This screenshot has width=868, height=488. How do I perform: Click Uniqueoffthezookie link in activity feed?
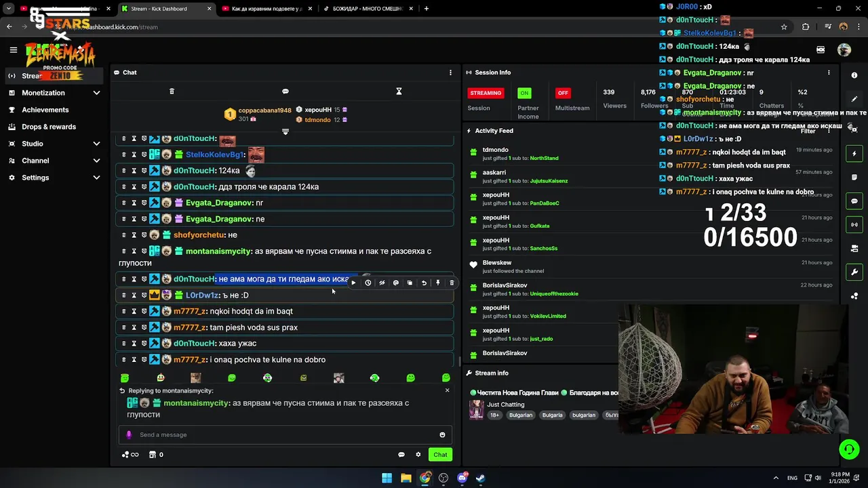pos(554,293)
